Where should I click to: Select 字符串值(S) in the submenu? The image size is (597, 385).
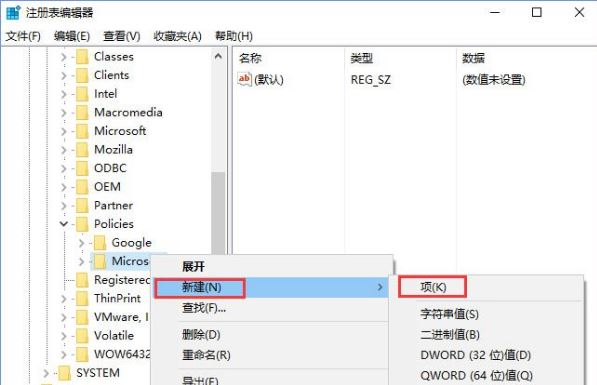[487, 314]
